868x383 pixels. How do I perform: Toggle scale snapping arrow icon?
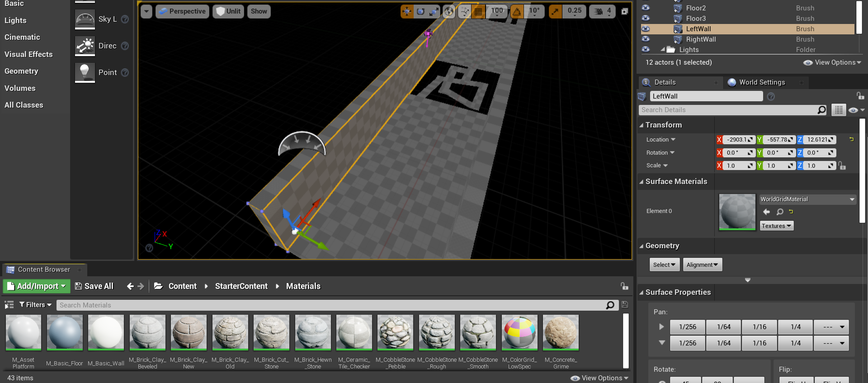[x=555, y=11]
